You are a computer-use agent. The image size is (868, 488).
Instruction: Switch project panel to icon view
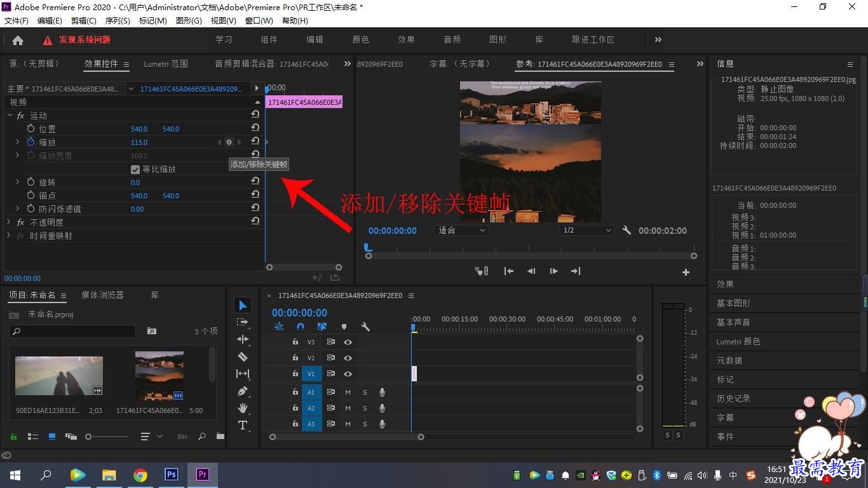point(52,437)
